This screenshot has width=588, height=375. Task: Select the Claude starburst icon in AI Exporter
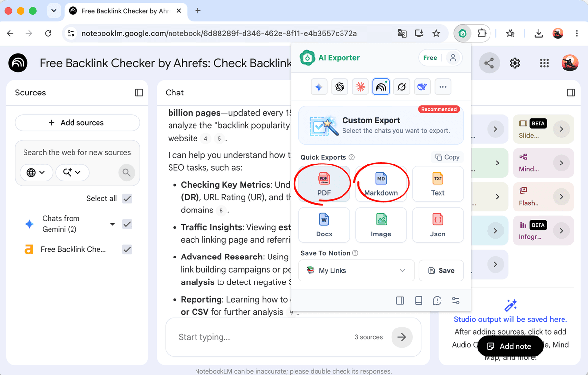click(360, 87)
